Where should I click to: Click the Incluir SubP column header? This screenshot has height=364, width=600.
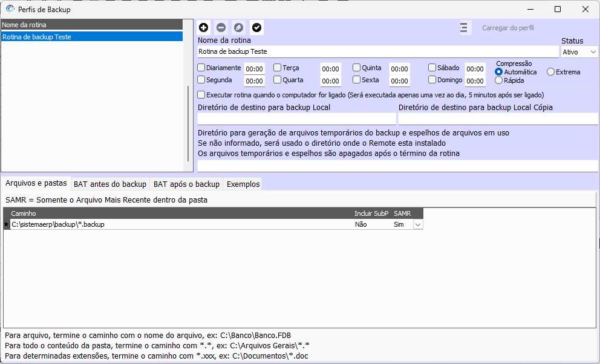(371, 213)
